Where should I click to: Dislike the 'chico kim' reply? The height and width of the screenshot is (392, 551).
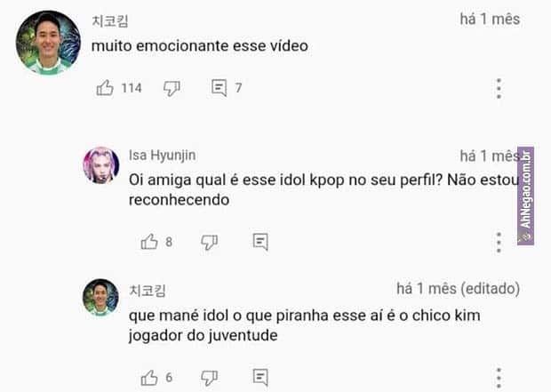pyautogui.click(x=209, y=378)
